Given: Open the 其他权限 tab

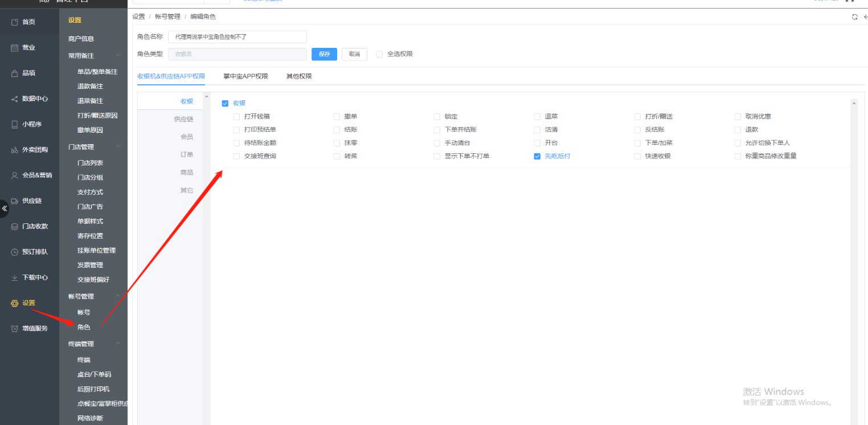Looking at the screenshot, I should (299, 76).
